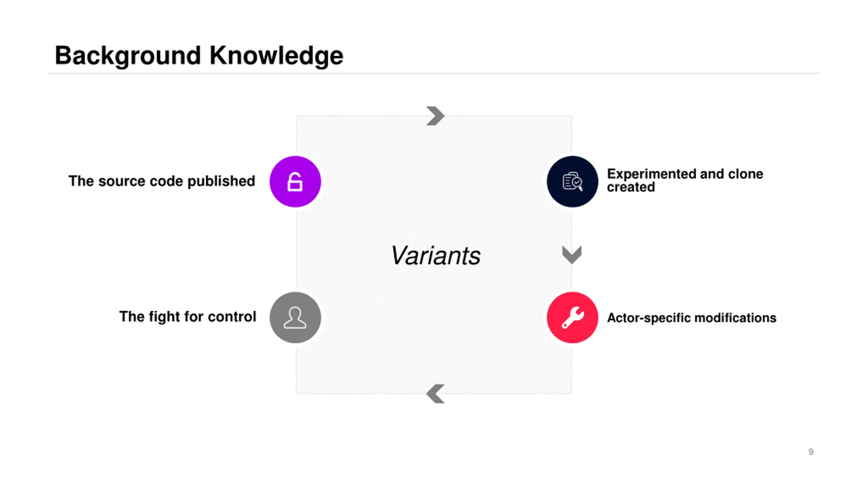The image size is (868, 488).
Task: Click the left-pointing chevron arrow
Action: click(435, 394)
